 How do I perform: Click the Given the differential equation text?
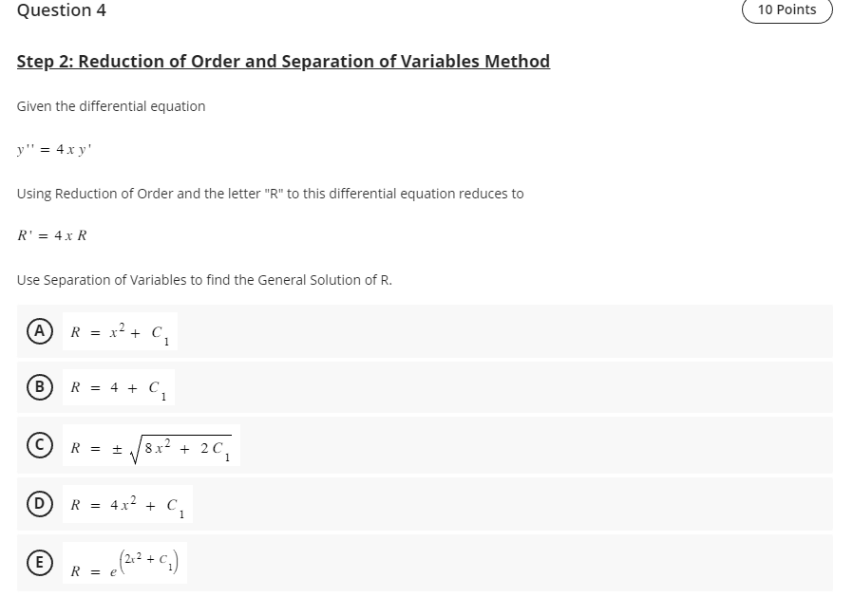click(111, 105)
